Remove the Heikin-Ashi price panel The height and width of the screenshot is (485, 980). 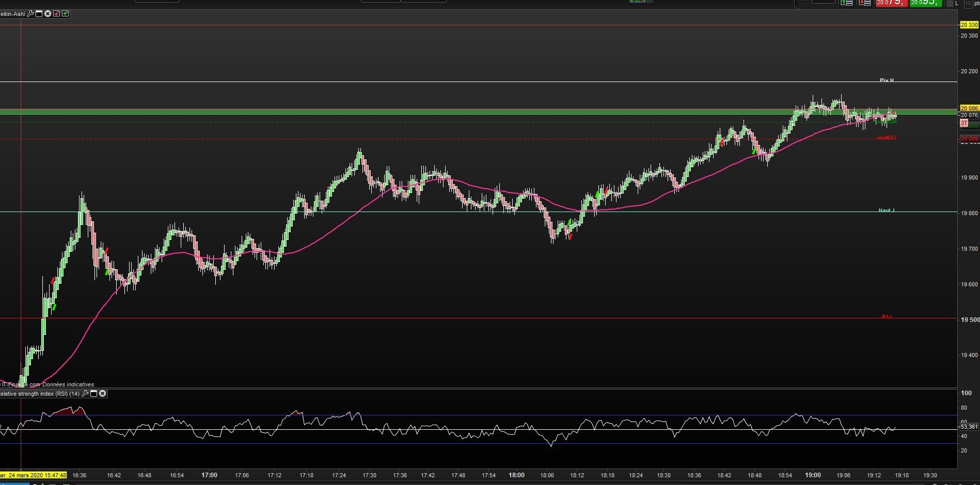(48, 14)
